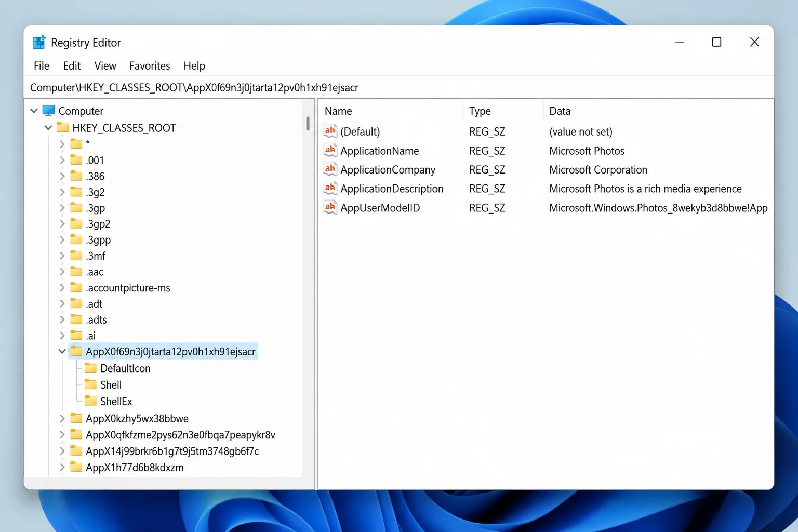Screen dimensions: 798x532
Task: Open the Help menu
Action: (x=194, y=65)
